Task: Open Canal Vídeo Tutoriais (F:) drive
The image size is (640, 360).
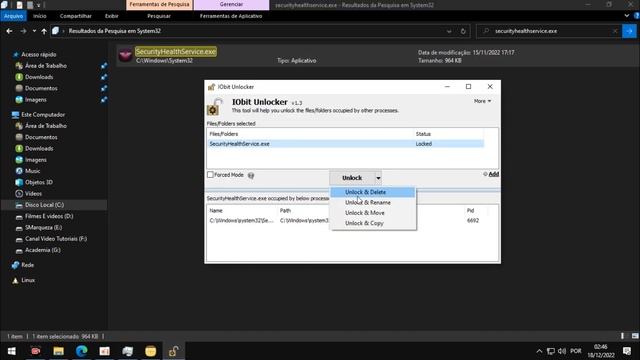Action: (56, 239)
